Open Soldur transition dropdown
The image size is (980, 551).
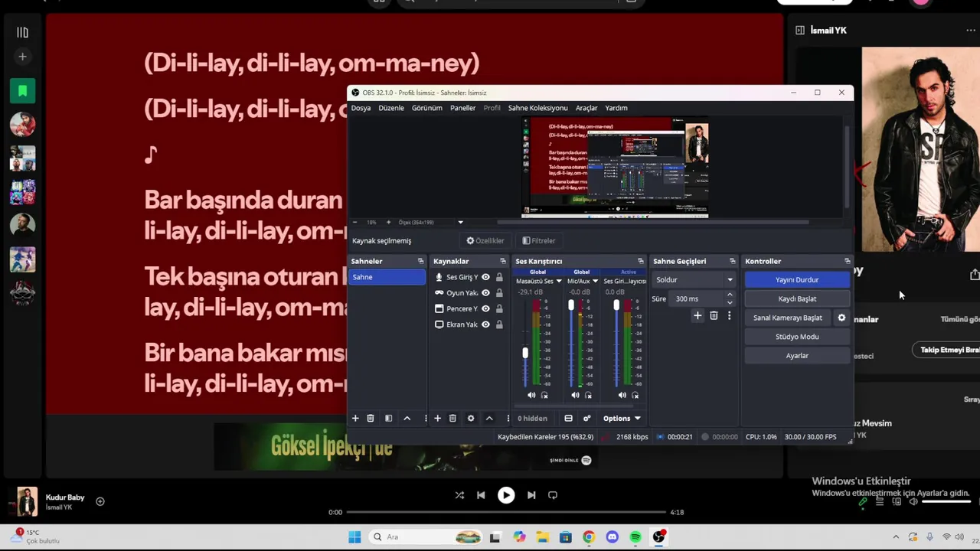click(x=694, y=279)
